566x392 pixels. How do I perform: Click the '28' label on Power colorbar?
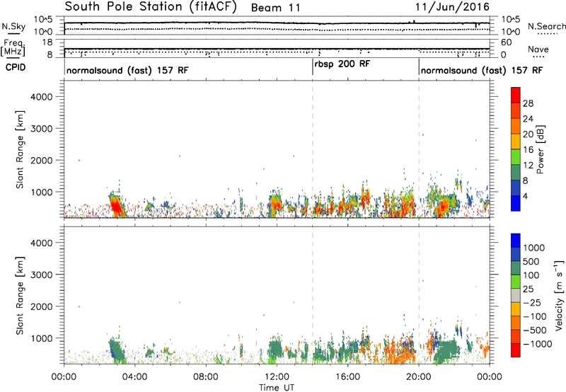click(x=528, y=103)
